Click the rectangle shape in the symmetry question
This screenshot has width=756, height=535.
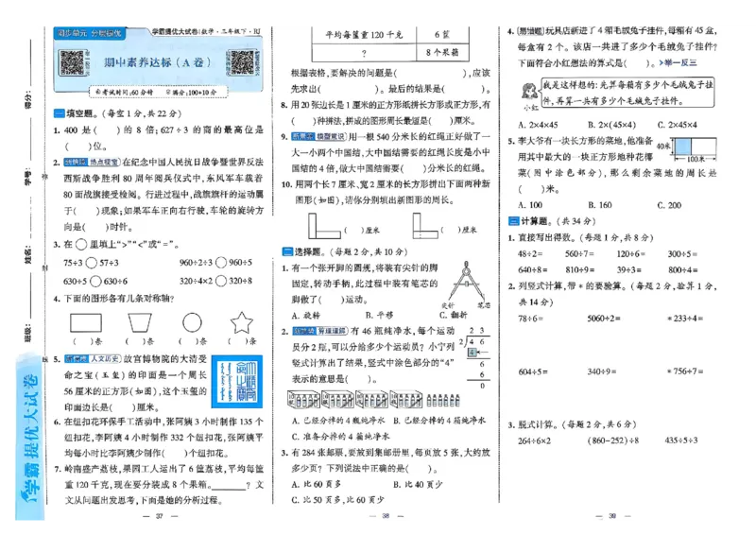pyautogui.click(x=86, y=322)
